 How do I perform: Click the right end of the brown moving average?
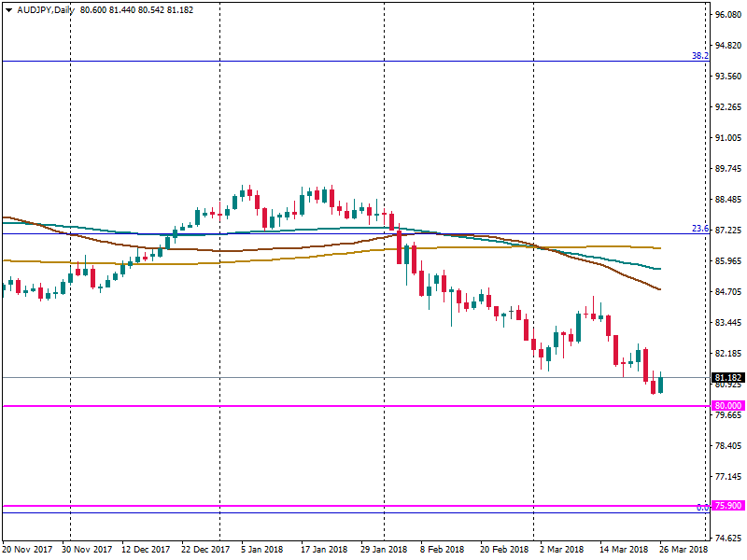pos(659,289)
